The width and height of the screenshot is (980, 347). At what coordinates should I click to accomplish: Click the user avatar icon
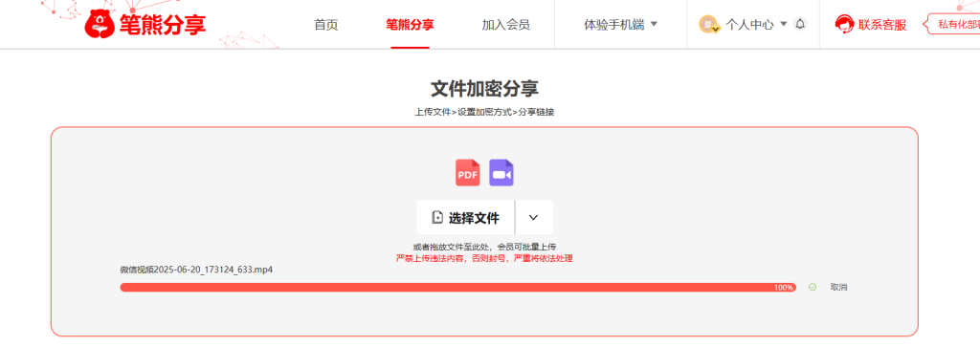(x=709, y=24)
